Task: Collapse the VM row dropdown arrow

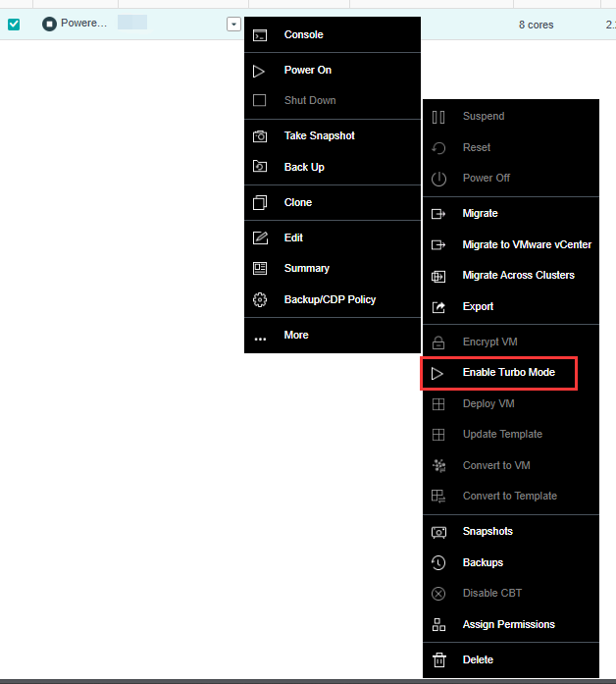Action: tap(232, 25)
